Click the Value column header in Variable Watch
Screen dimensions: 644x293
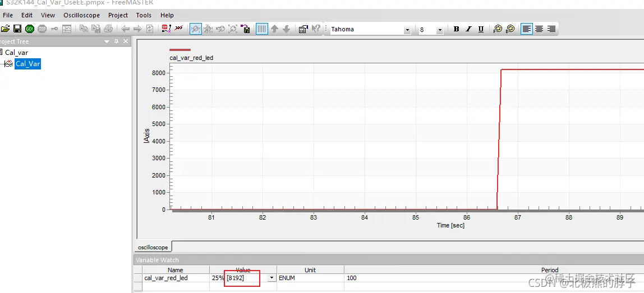tap(243, 270)
